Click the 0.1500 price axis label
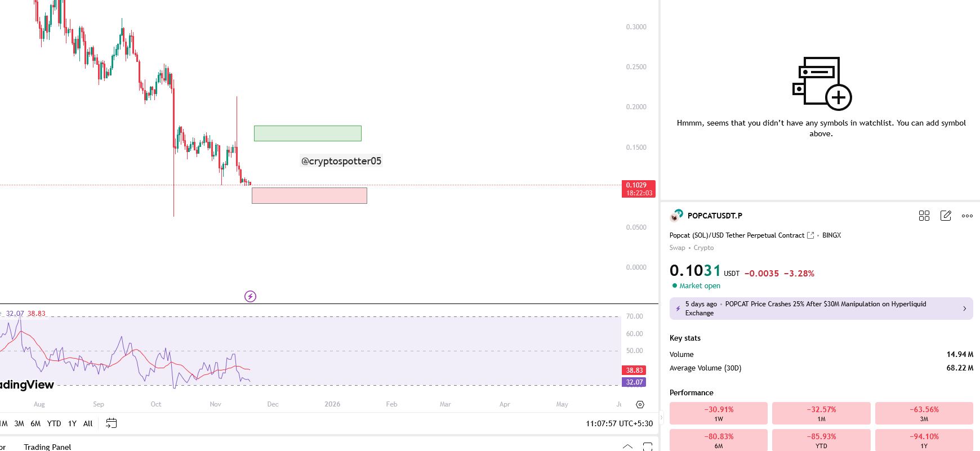Screen dimensions: 980x451 click(x=636, y=148)
